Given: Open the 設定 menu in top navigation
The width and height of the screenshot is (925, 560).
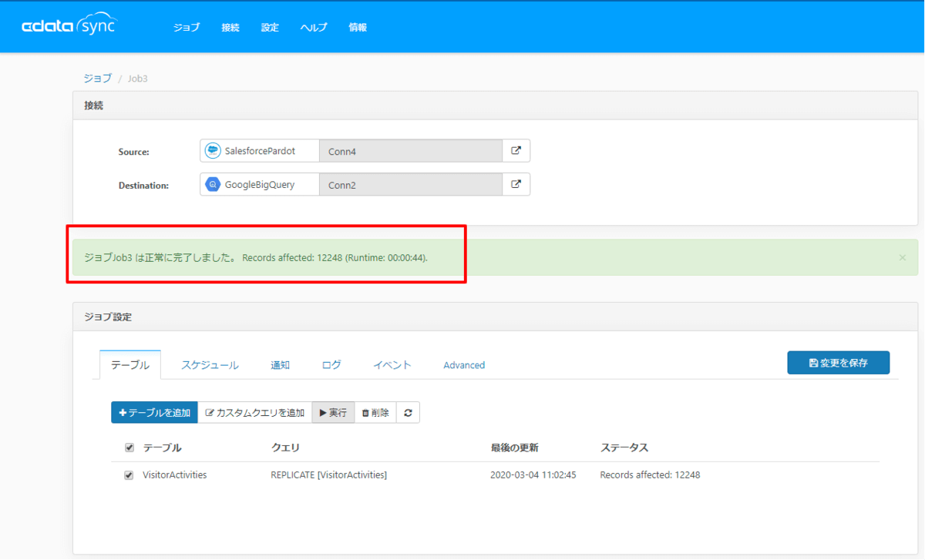Looking at the screenshot, I should click(270, 27).
